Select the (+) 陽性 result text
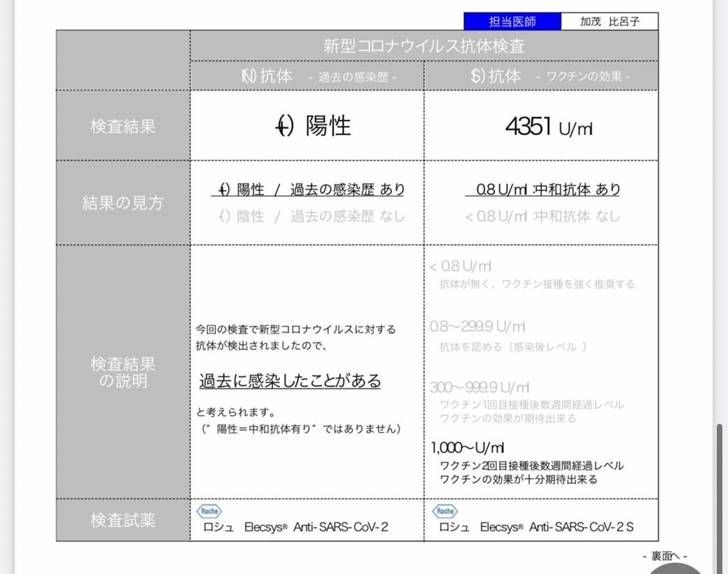The width and height of the screenshot is (728, 574). (x=312, y=126)
